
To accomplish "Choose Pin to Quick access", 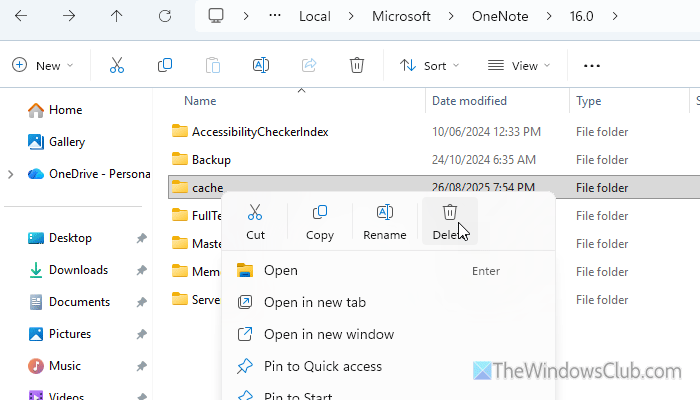I will tap(388, 367).
